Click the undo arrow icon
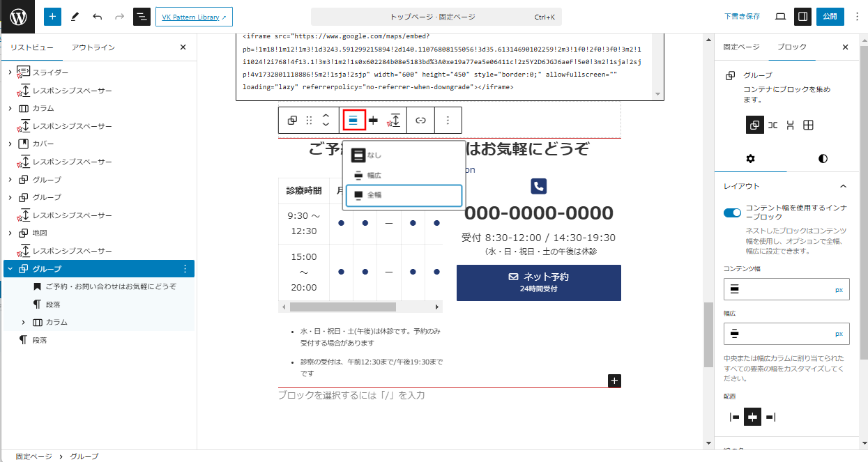This screenshot has width=868, height=462. click(97, 17)
